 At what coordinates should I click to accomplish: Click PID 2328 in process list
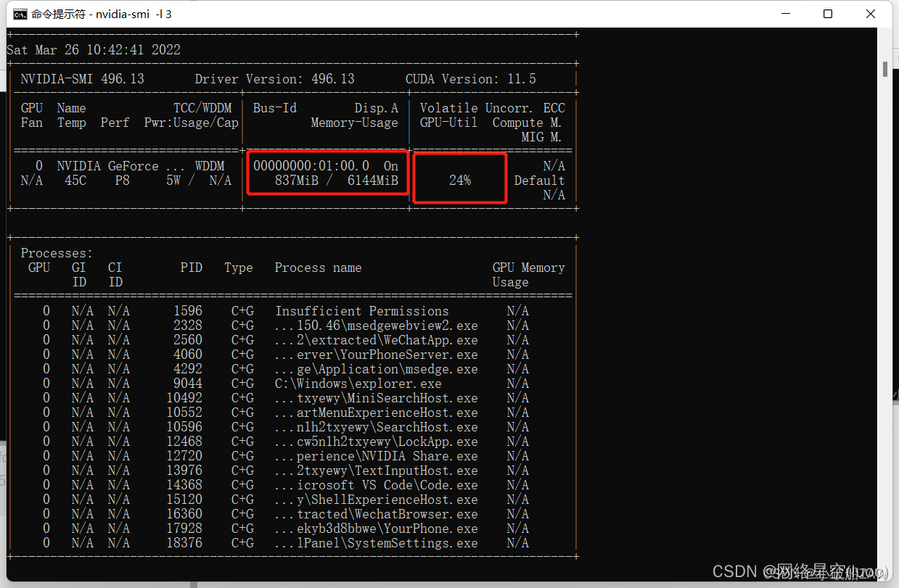(x=188, y=326)
